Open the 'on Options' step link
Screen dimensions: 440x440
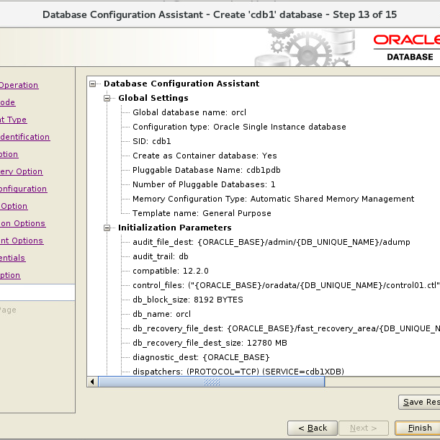pyautogui.click(x=23, y=224)
